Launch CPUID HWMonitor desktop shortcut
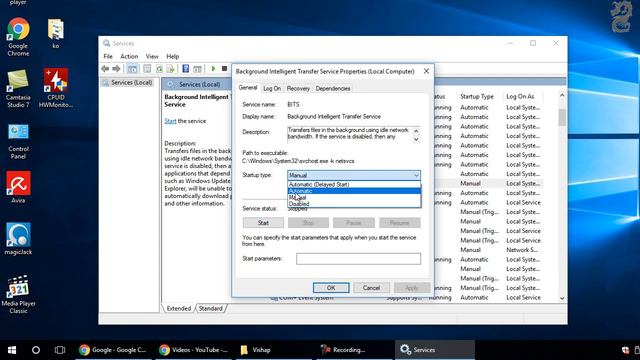Viewport: 640px width, 360px height. 56,88
